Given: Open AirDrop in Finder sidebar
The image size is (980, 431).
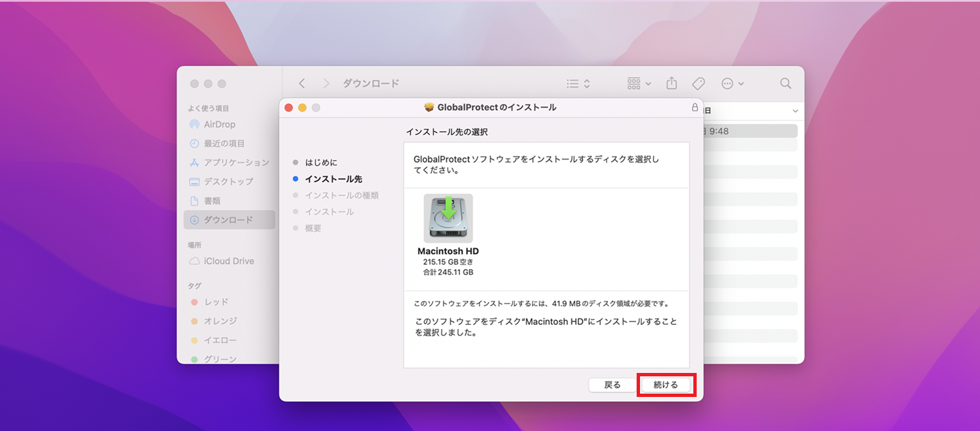Looking at the screenshot, I should 229,124.
